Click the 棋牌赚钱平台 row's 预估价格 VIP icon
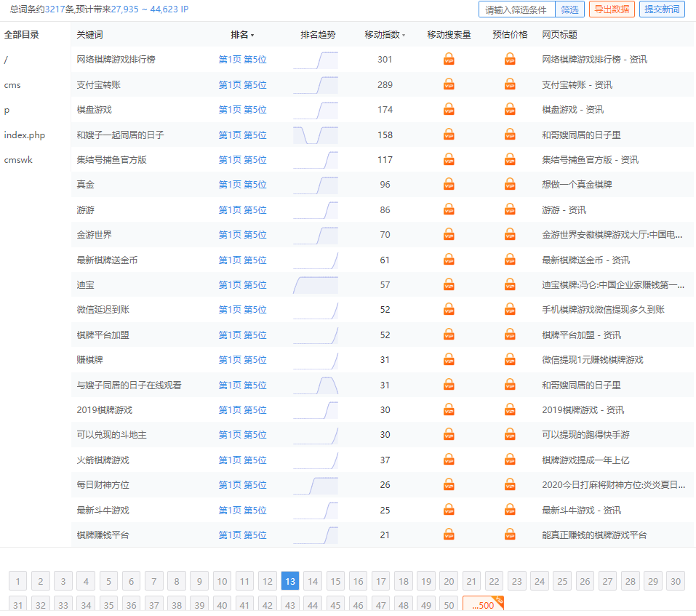Viewport: 696px width, 616px height. tap(510, 535)
